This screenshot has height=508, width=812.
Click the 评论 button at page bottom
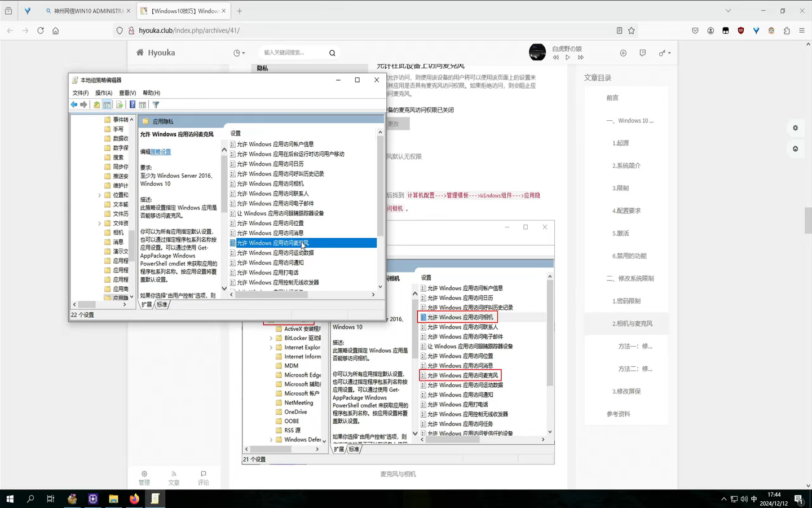click(204, 478)
